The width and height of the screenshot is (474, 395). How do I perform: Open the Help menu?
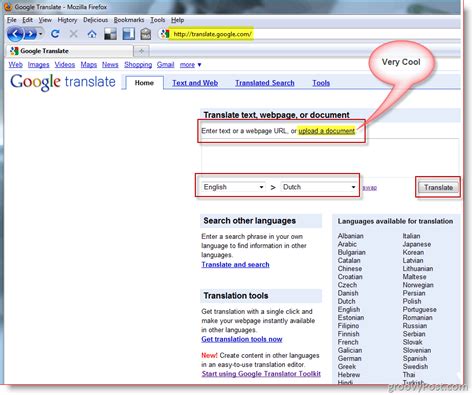click(x=177, y=20)
